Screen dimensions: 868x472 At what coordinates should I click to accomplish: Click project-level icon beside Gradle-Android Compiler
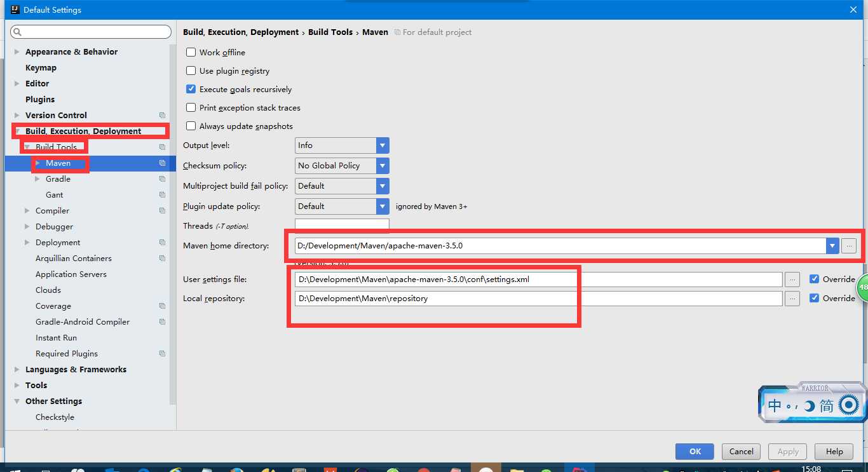click(x=162, y=321)
